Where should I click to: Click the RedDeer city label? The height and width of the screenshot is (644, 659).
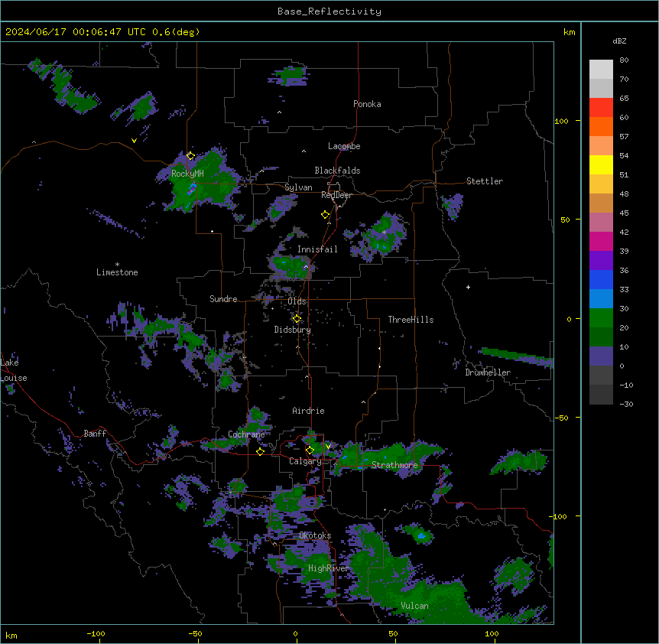click(336, 195)
